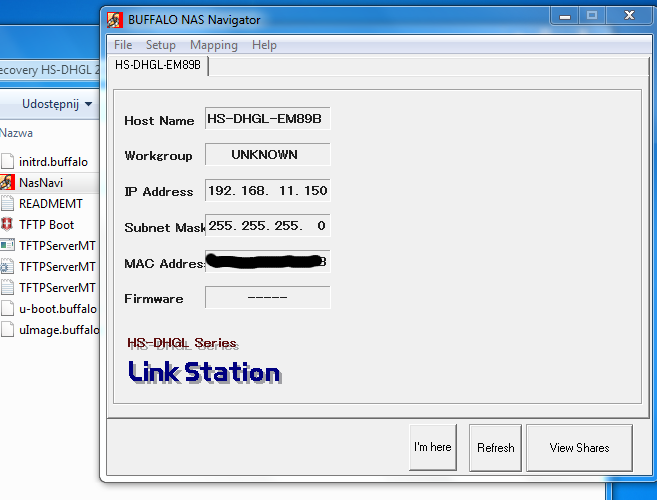
Task: Open the Help menu
Action: point(264,45)
